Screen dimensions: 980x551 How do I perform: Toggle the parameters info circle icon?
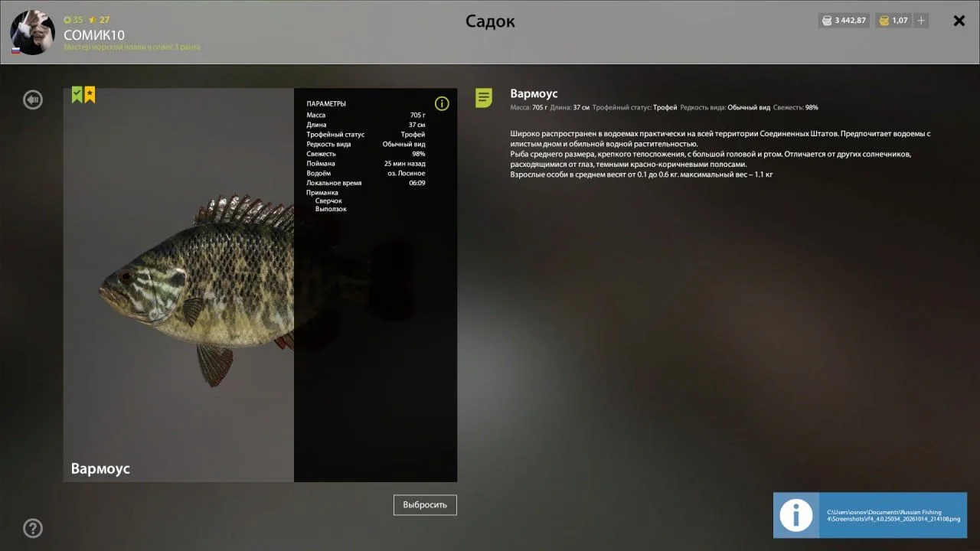click(442, 103)
